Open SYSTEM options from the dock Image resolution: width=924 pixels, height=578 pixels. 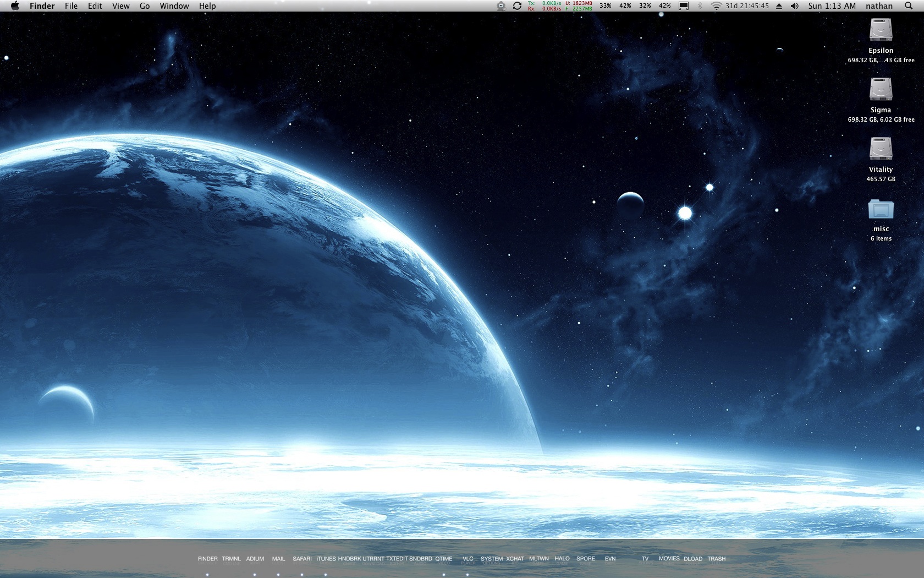point(492,559)
